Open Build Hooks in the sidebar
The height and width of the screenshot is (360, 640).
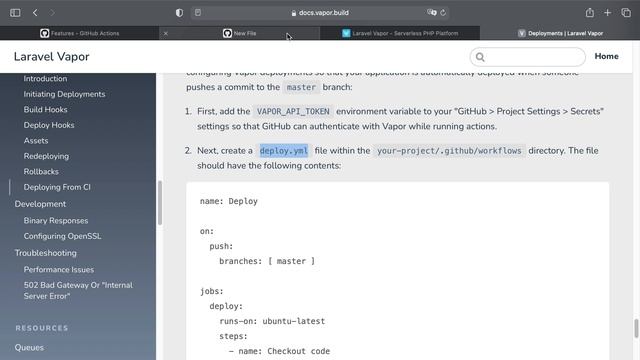45,109
